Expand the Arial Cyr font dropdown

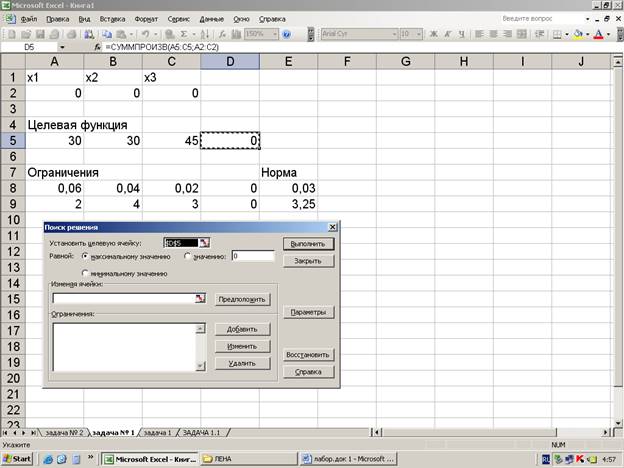[x=390, y=34]
